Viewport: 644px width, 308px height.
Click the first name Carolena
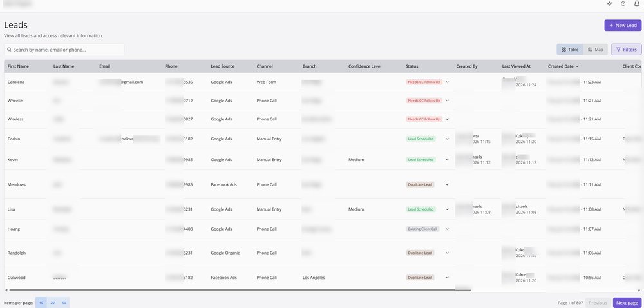click(x=16, y=82)
